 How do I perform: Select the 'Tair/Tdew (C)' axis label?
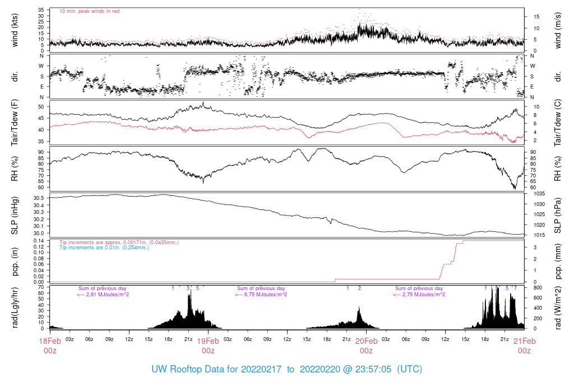coord(558,123)
